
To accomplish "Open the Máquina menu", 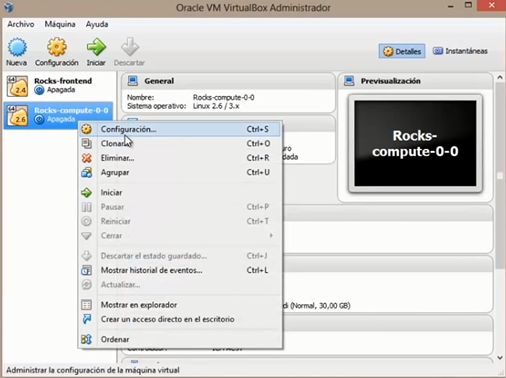I will click(60, 24).
